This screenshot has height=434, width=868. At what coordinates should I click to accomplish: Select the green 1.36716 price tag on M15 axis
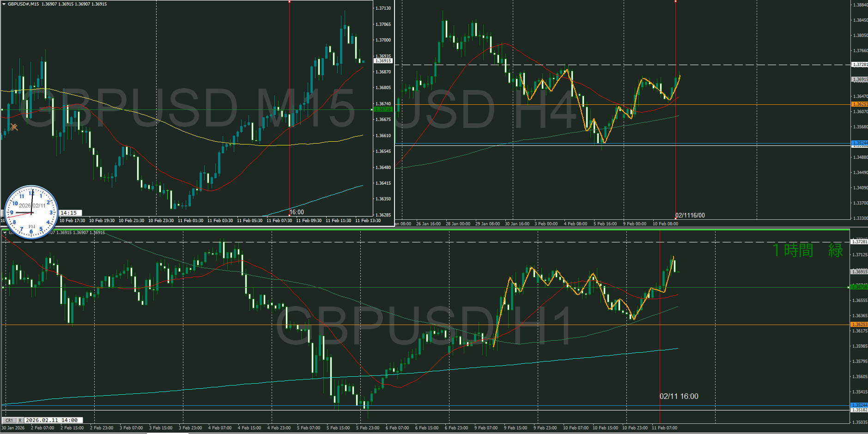point(383,109)
